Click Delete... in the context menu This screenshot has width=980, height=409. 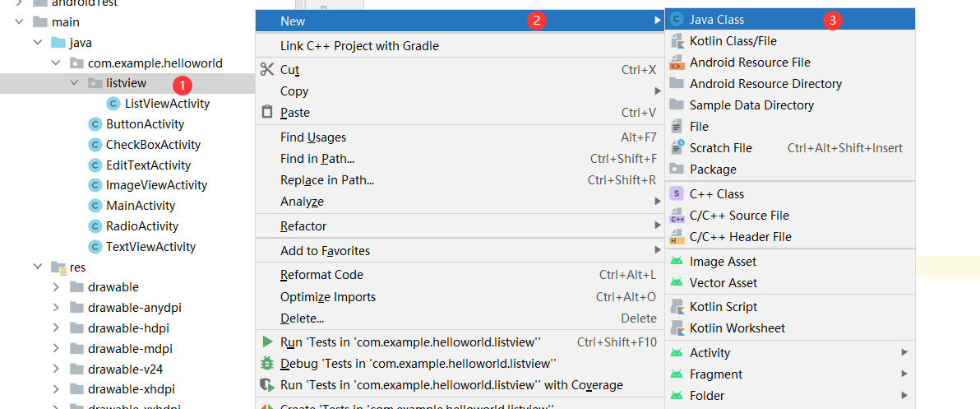point(302,318)
